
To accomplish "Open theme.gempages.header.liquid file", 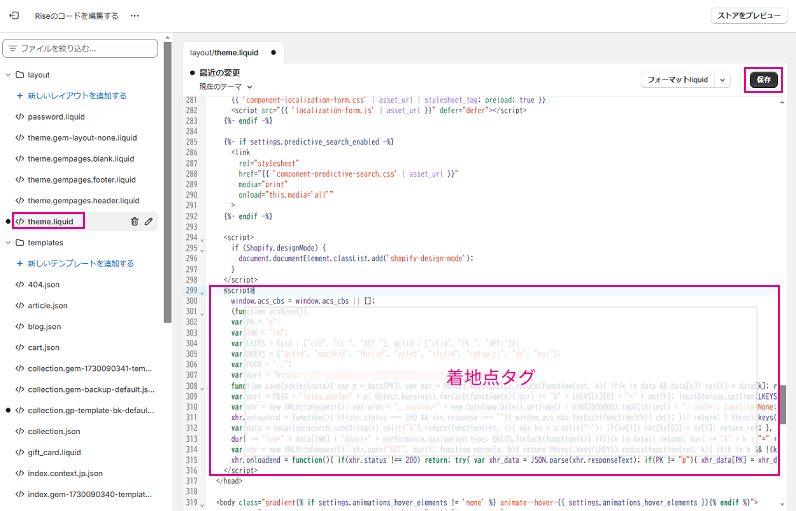I will (x=83, y=200).
